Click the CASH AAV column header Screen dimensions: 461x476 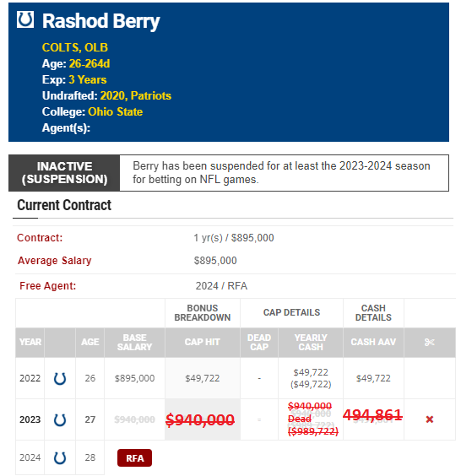(x=373, y=342)
